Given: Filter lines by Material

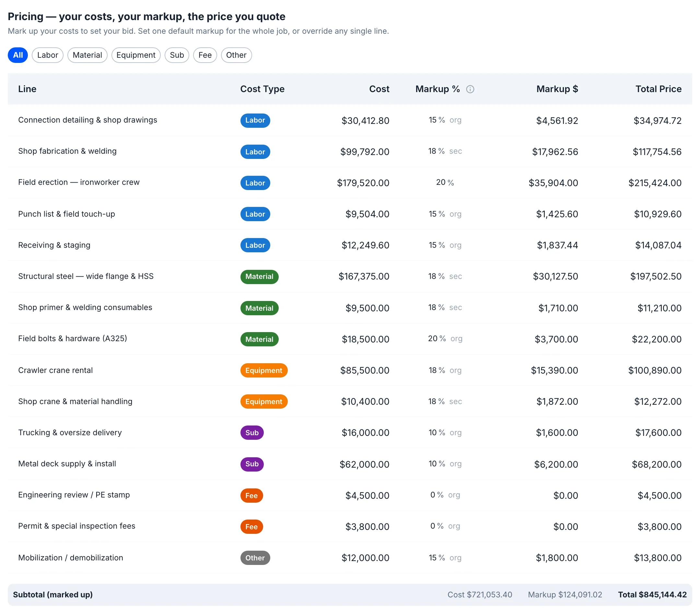Looking at the screenshot, I should [x=87, y=55].
